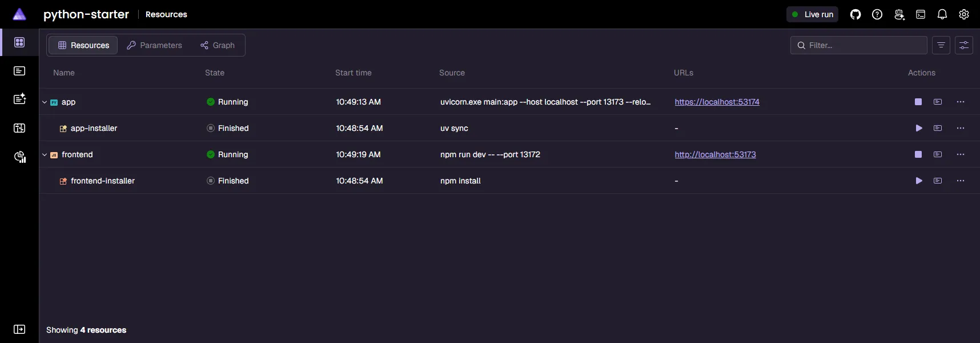Image resolution: width=980 pixels, height=343 pixels.
Task: Open the http://localhost:53173 link
Action: [x=715, y=154]
